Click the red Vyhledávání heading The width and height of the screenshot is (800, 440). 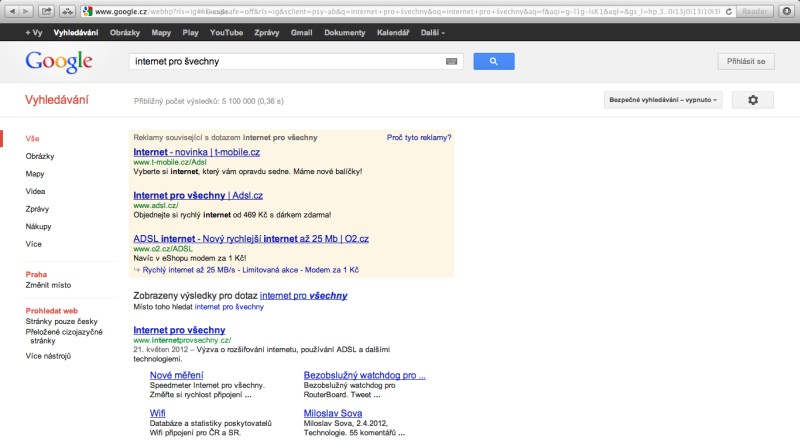click(57, 100)
